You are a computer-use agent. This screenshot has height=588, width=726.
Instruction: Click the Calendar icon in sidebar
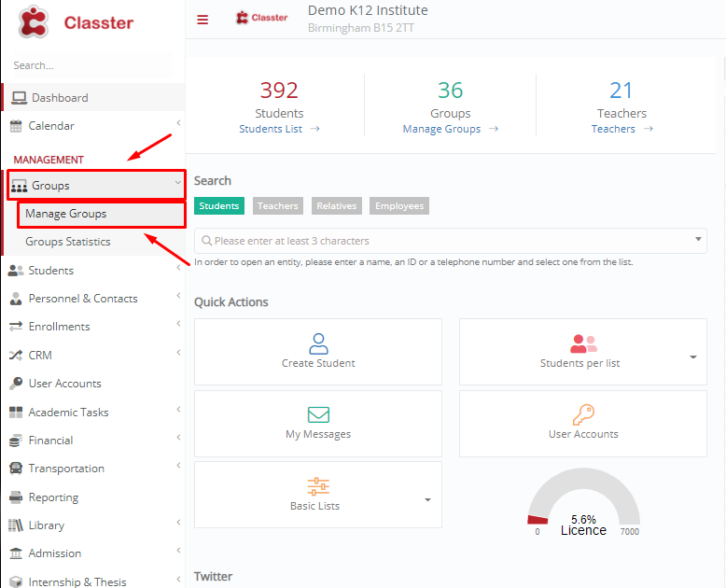coord(16,126)
